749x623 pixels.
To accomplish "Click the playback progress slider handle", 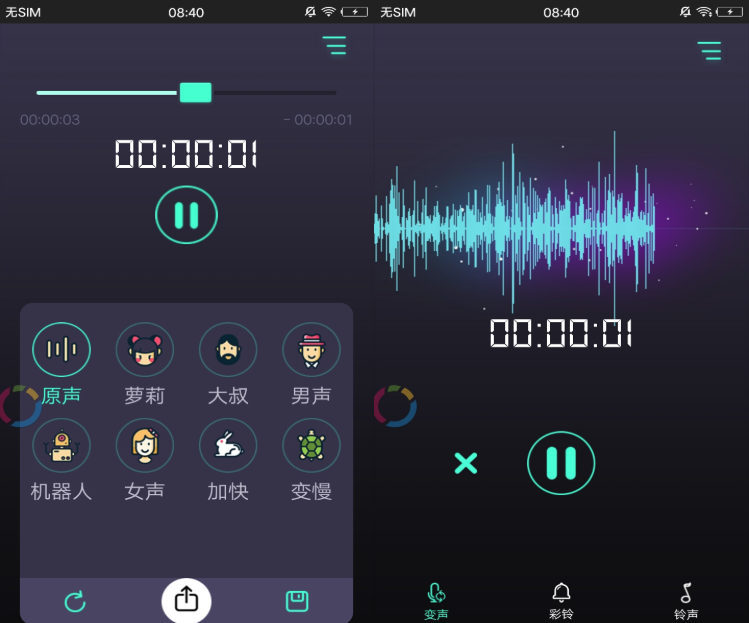I will [x=195, y=92].
